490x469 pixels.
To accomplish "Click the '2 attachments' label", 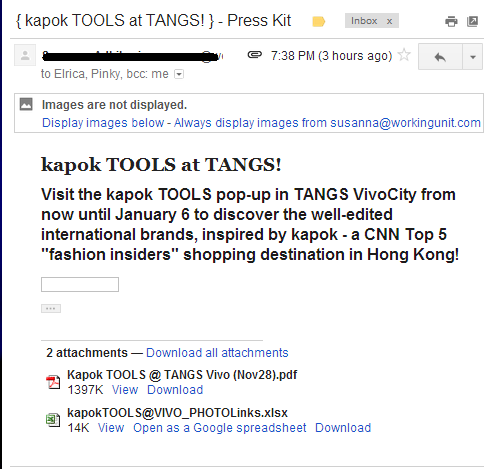I will point(87,353).
